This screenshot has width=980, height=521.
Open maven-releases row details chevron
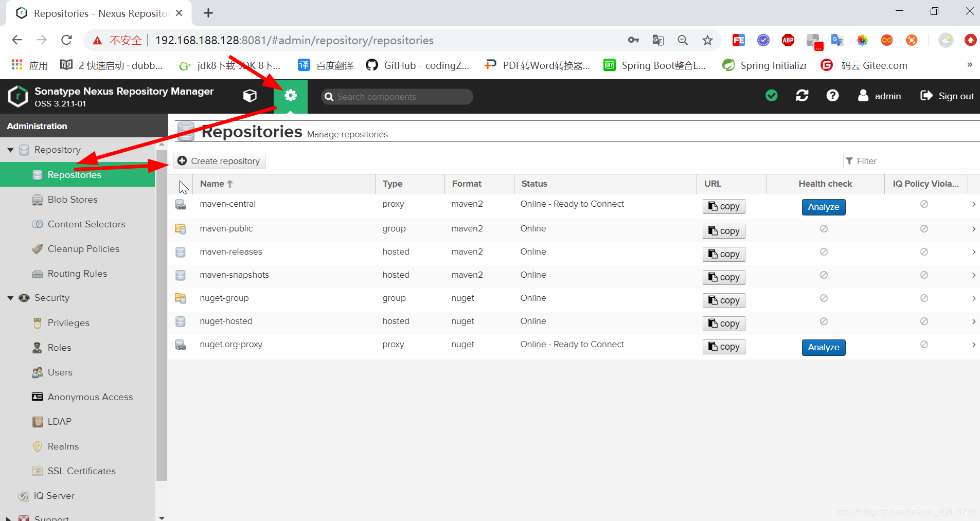(973, 252)
